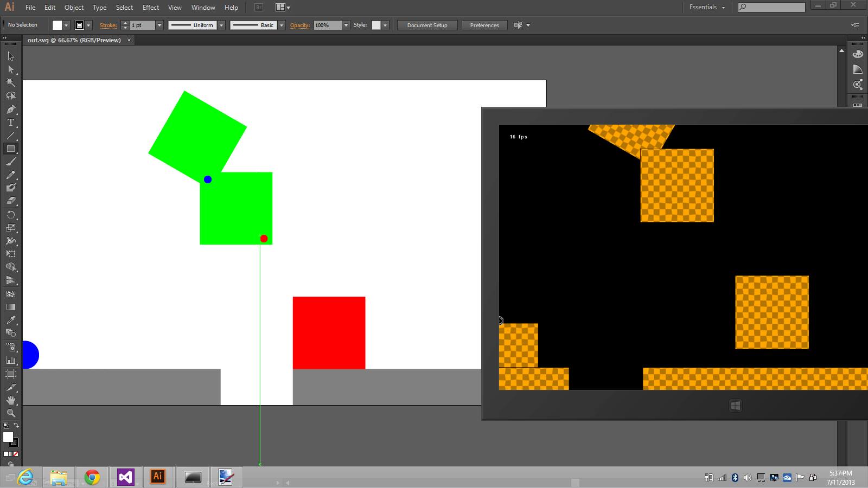
Task: Set paint mode to None
Action: tap(16, 454)
